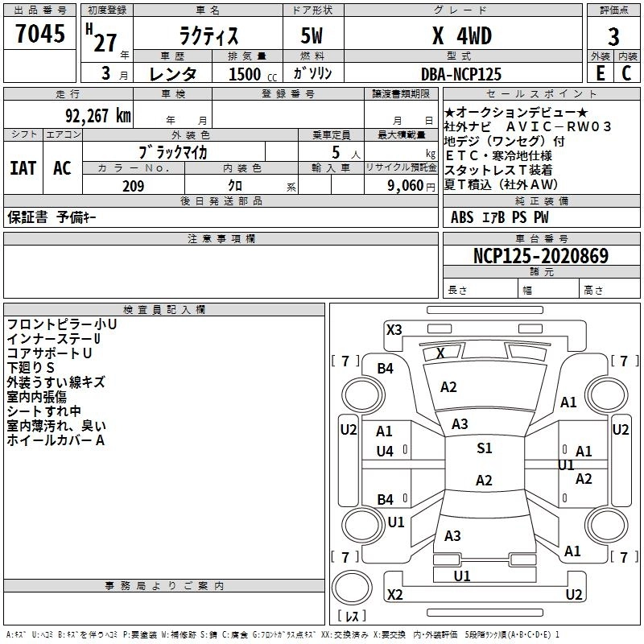Click the X3 mark on front bumper
The image size is (644, 644).
[x=394, y=329]
